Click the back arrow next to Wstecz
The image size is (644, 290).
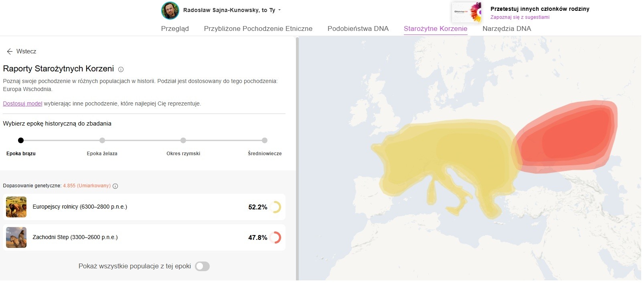click(x=10, y=51)
